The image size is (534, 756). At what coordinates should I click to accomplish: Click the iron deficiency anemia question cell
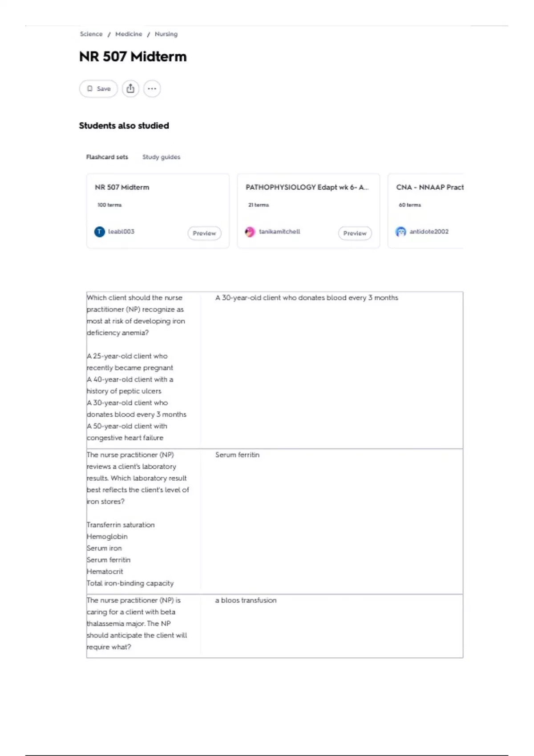point(144,370)
